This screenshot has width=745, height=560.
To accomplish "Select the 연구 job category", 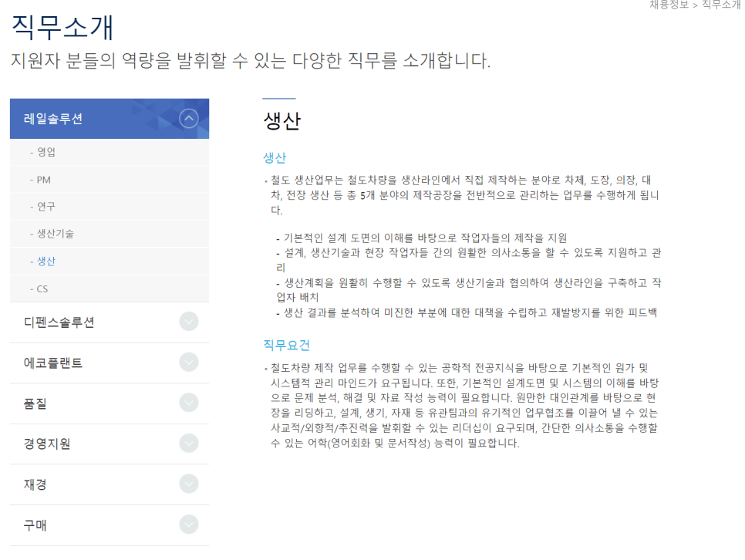I will [x=46, y=207].
